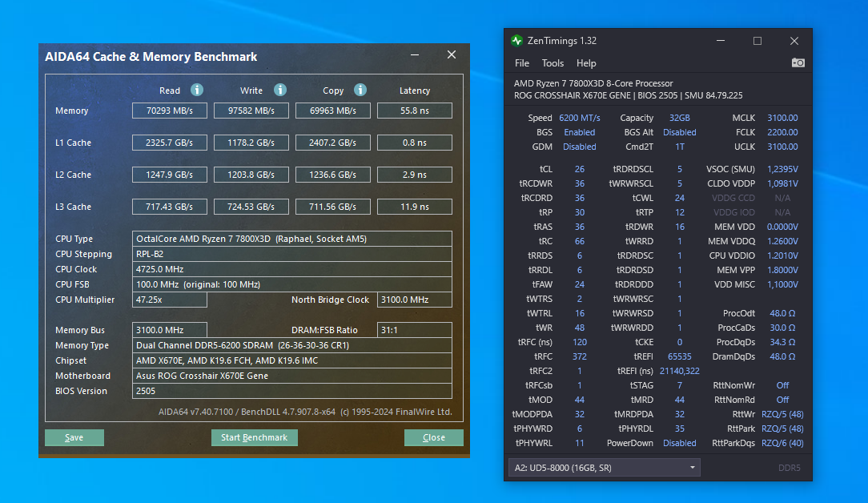868x503 pixels.
Task: Click the info icon next to Copy
Action: click(x=360, y=90)
